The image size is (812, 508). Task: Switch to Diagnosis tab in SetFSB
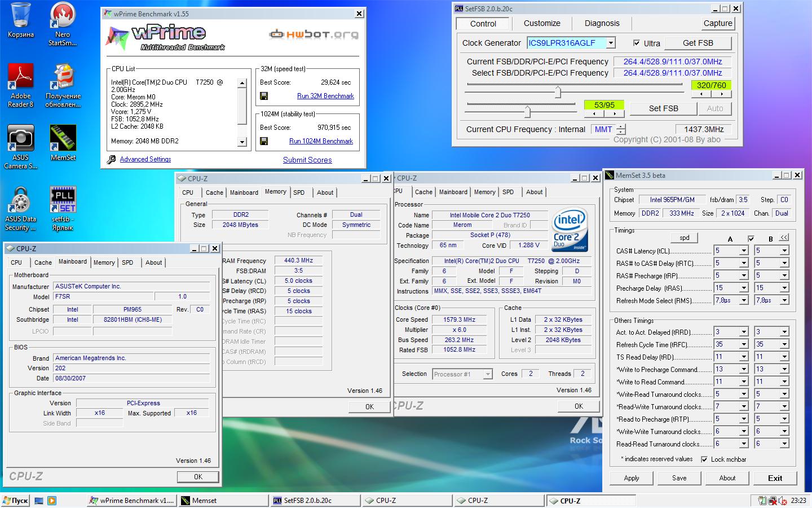pos(602,23)
